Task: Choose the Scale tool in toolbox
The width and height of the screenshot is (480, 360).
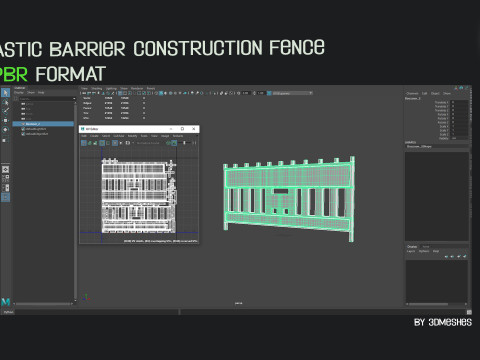Action: point(5,140)
